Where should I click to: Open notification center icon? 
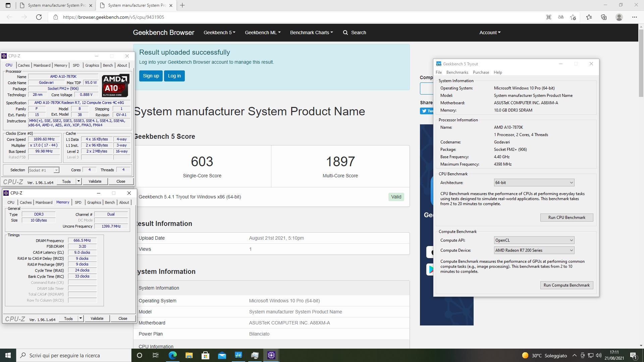tap(633, 355)
